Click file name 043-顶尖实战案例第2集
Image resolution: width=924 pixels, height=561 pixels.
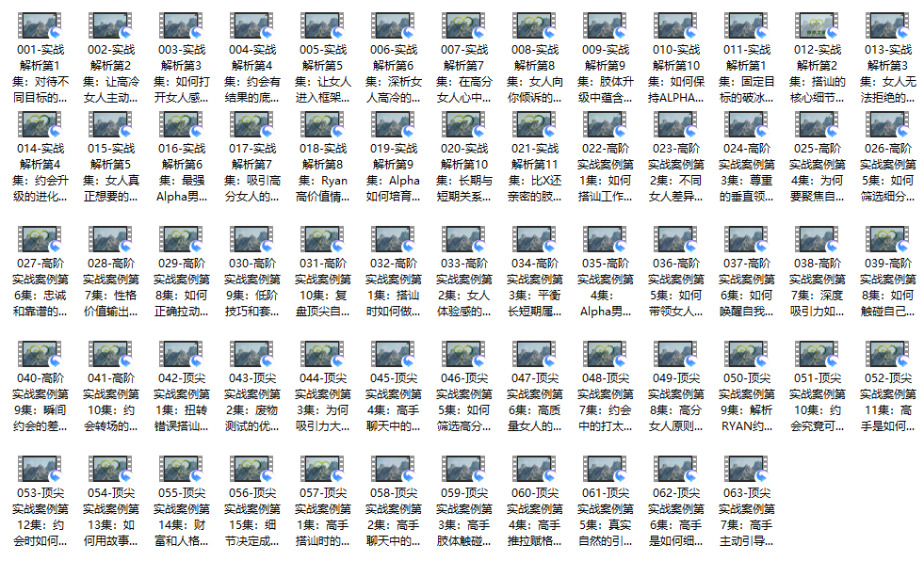252,402
